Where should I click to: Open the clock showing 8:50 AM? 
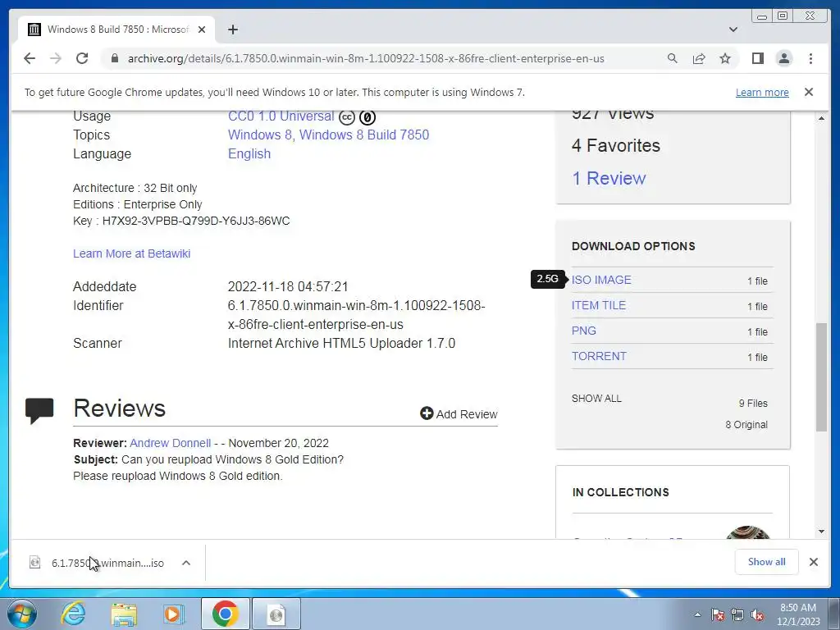(798, 614)
